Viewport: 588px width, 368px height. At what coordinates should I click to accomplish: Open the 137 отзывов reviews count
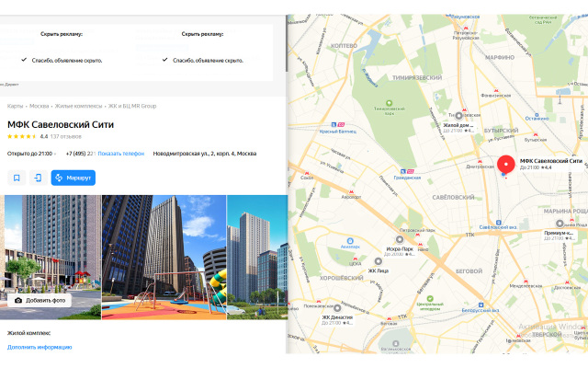pos(65,136)
